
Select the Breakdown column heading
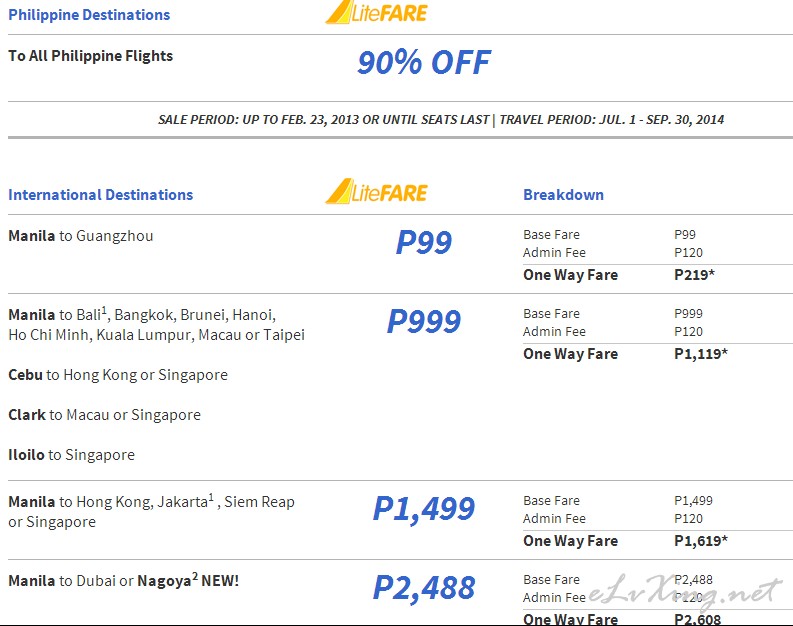(x=563, y=195)
